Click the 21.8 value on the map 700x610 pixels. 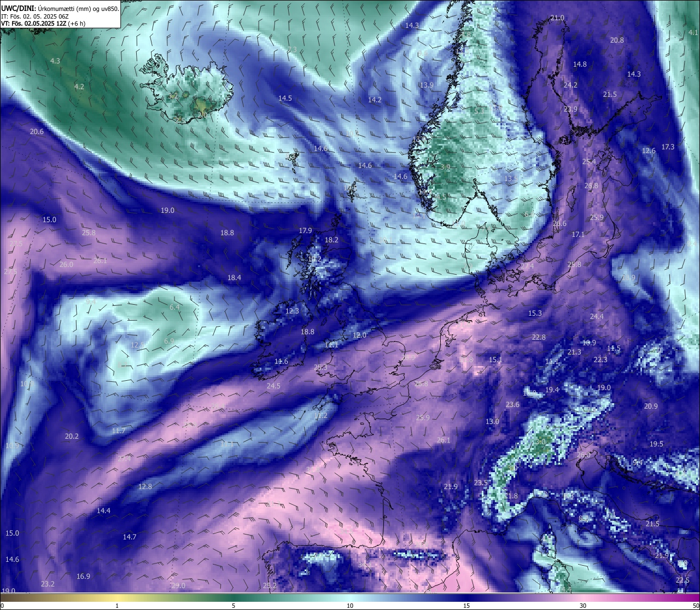511,496
